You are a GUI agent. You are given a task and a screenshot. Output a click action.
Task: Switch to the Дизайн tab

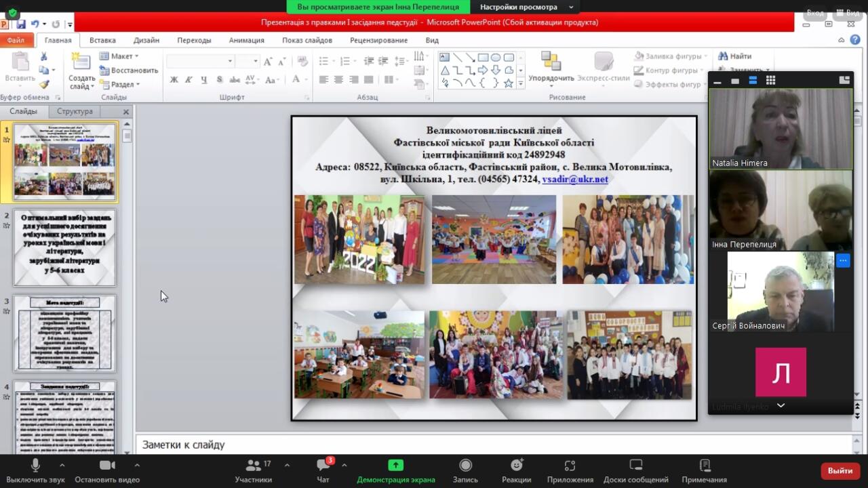(x=146, y=40)
